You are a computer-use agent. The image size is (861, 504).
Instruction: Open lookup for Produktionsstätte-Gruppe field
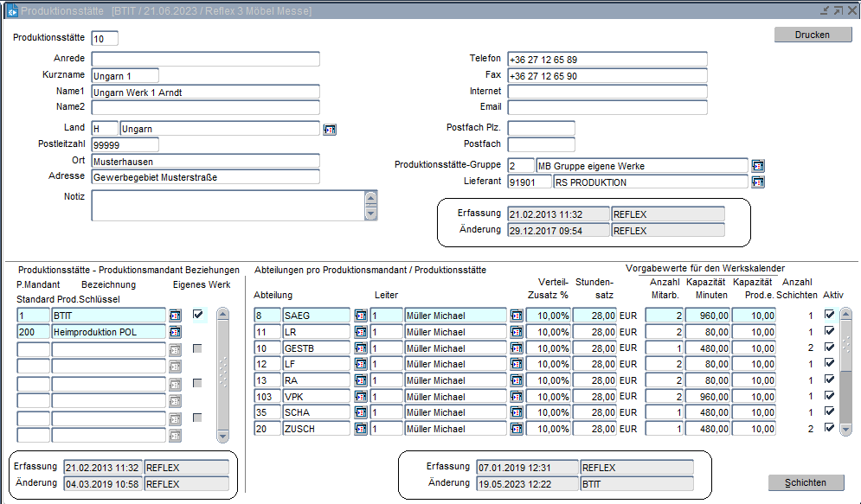tap(758, 165)
